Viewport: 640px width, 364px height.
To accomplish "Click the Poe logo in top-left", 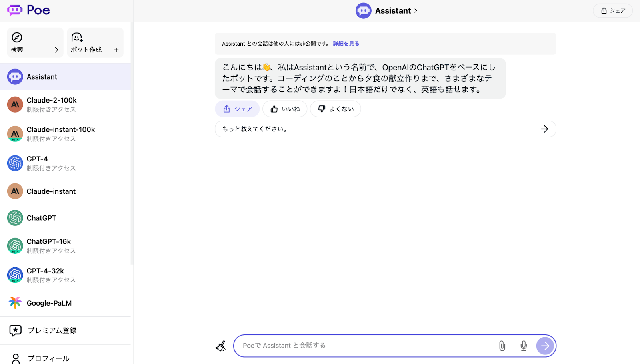I will 28,10.
